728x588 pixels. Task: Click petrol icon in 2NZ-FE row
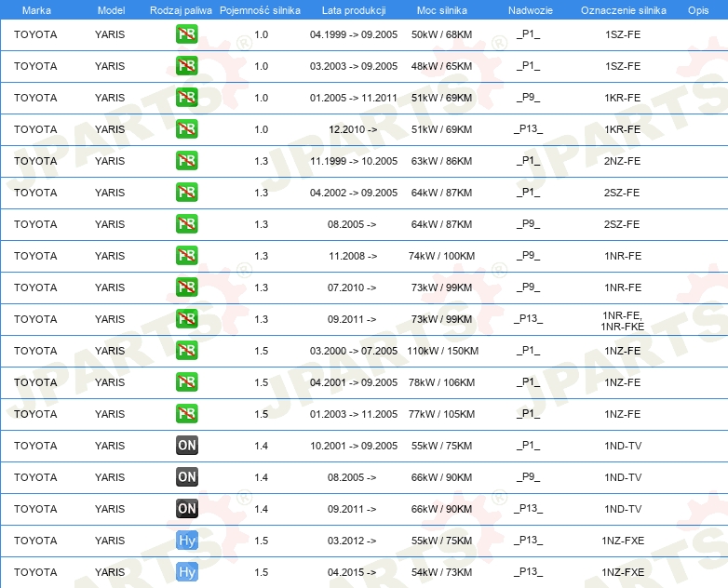186,161
